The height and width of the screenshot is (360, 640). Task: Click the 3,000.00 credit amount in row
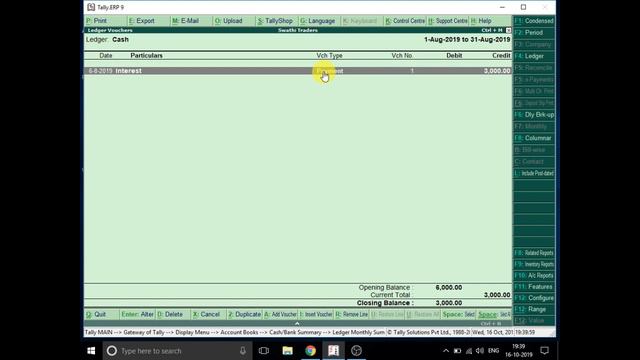497,71
